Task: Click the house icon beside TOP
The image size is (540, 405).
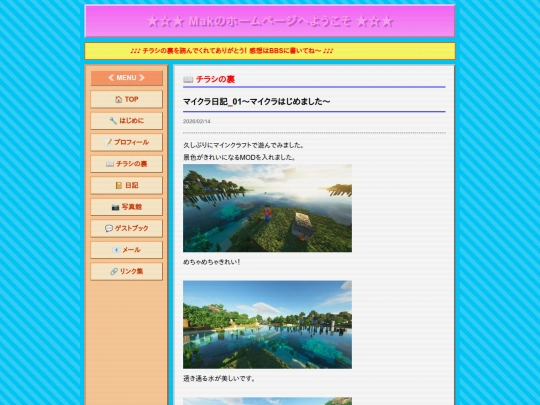Action: pyautogui.click(x=118, y=100)
